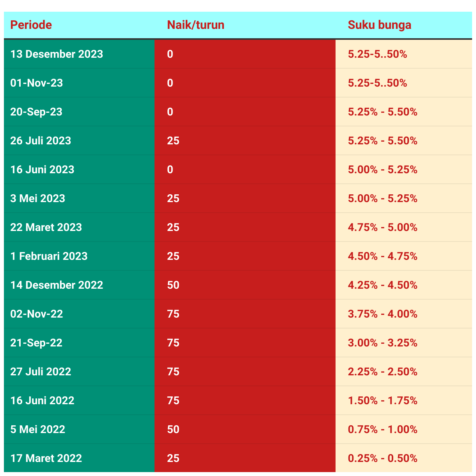Screen dimensions: 476x476
Task: Click the Suku bunga header
Action: pos(379,25)
